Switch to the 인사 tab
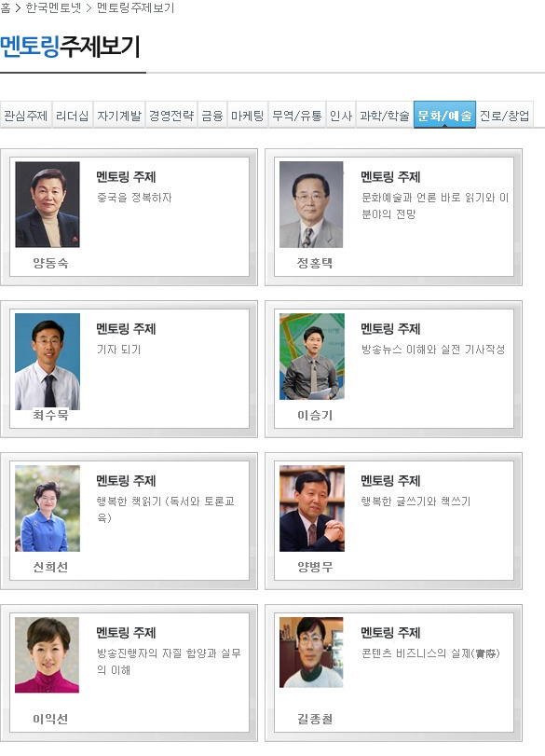The height and width of the screenshot is (756, 545). [341, 116]
